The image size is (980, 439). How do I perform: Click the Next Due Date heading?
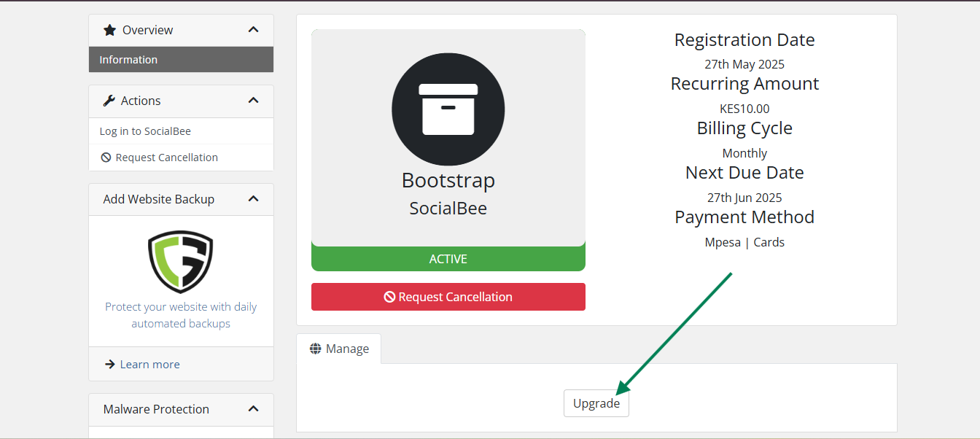click(744, 173)
